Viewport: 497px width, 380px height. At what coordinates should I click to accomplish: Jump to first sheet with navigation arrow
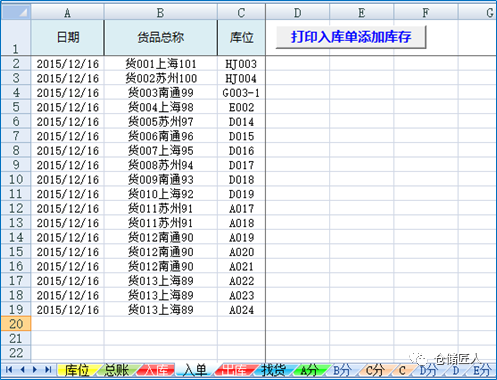click(9, 369)
